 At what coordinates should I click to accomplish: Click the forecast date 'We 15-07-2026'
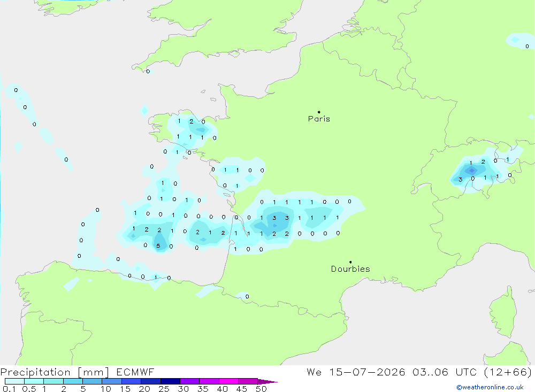[x=356, y=372]
